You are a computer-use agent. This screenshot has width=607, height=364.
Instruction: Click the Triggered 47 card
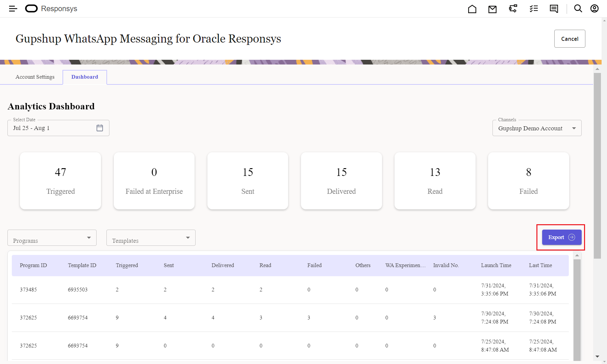[60, 181]
